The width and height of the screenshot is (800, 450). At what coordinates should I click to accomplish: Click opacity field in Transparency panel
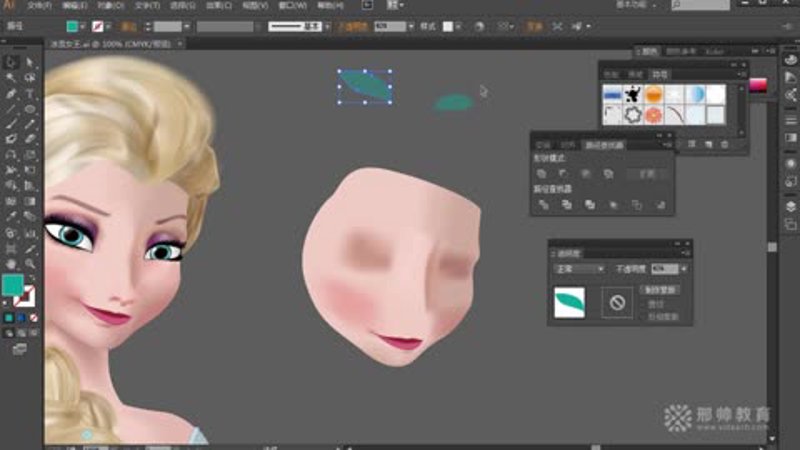(x=665, y=269)
